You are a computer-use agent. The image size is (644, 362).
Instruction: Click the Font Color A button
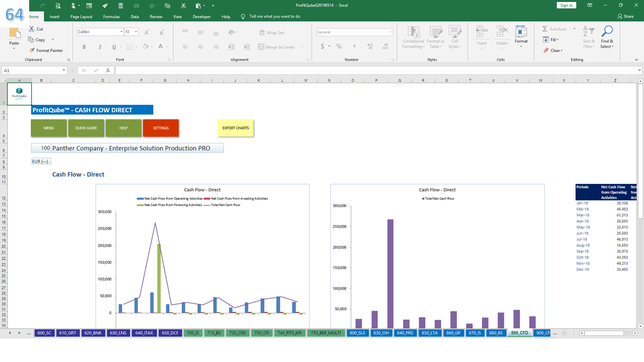click(160, 47)
